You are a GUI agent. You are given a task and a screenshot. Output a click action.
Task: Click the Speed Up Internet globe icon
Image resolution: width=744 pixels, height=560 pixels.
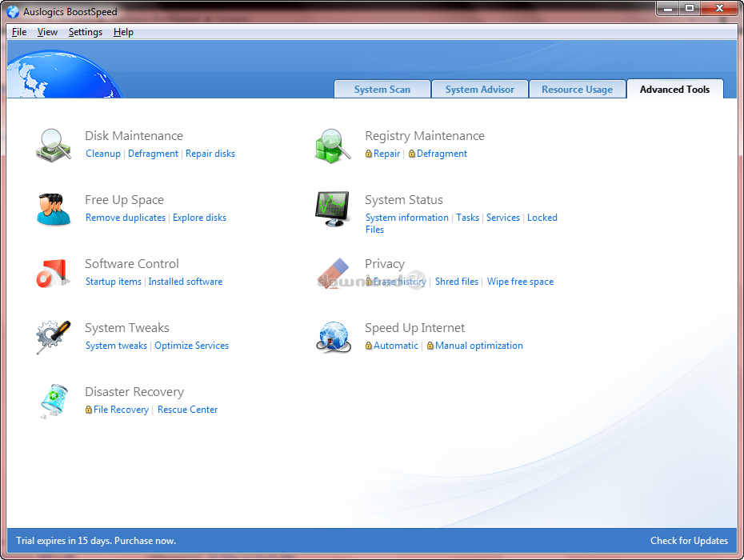point(334,338)
